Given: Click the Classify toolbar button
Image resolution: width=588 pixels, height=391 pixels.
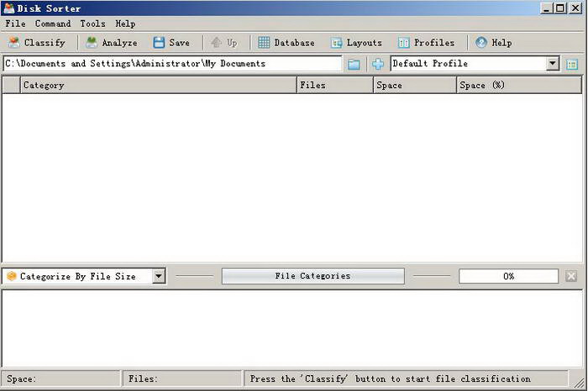Looking at the screenshot, I should click(36, 43).
